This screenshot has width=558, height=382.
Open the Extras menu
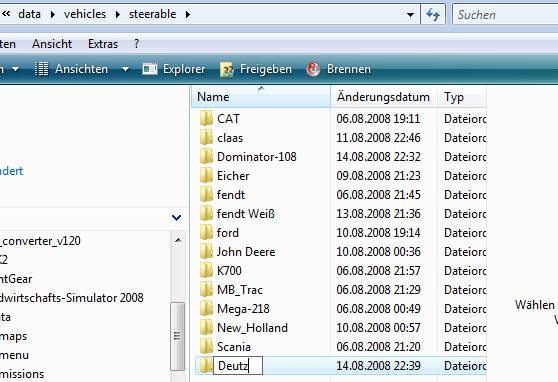[103, 44]
